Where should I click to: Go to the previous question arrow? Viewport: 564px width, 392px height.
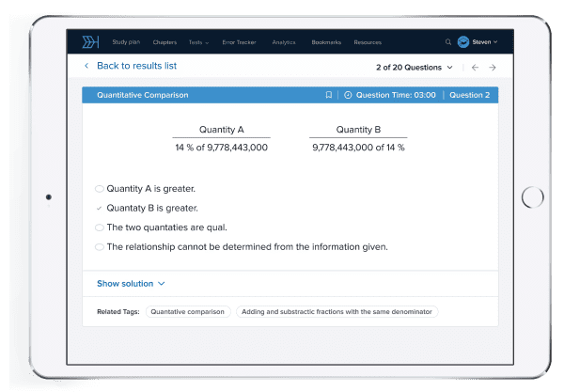pyautogui.click(x=475, y=68)
